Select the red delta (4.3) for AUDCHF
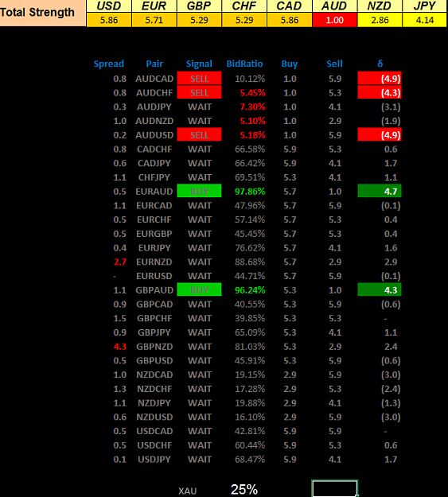Screen dimensions: 448x497 tap(380, 92)
